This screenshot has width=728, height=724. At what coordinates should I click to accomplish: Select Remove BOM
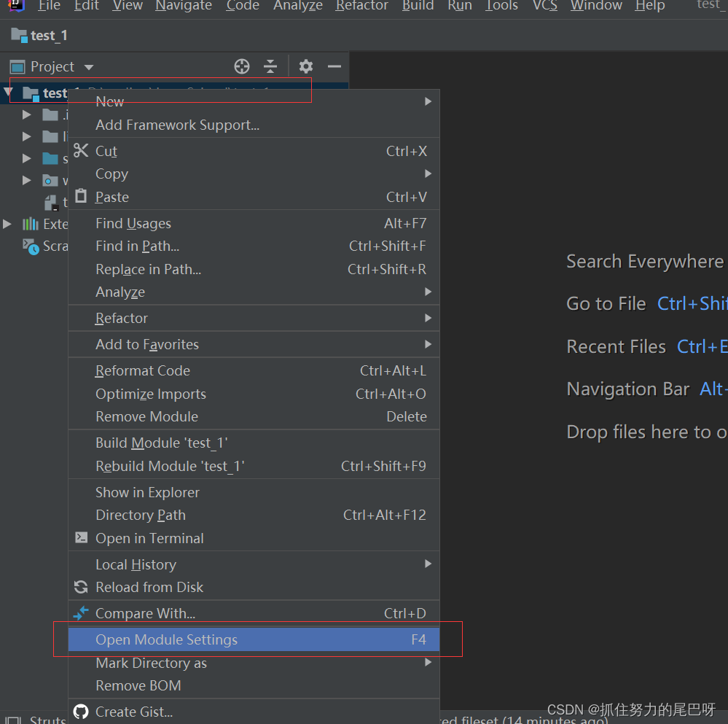[254, 685]
